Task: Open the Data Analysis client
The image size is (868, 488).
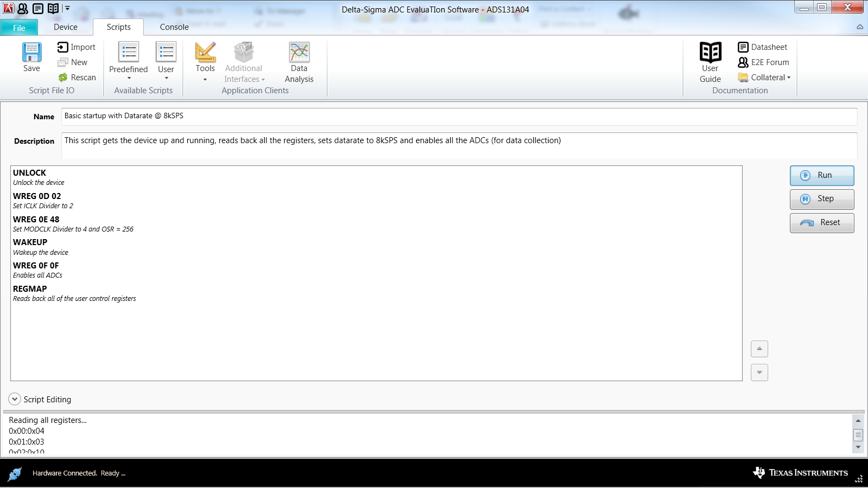Action: (299, 62)
